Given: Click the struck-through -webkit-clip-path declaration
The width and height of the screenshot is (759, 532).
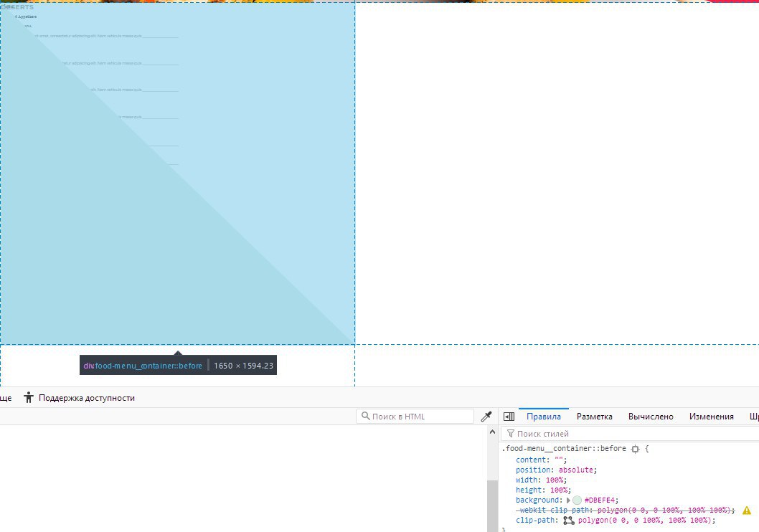Looking at the screenshot, I should [626, 510].
